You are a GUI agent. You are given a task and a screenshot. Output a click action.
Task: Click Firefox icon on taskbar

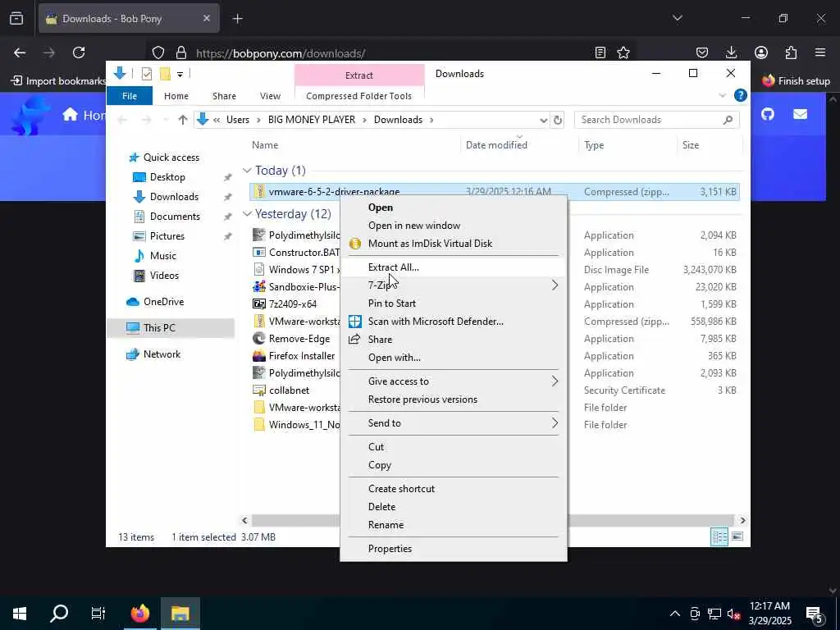(x=140, y=614)
